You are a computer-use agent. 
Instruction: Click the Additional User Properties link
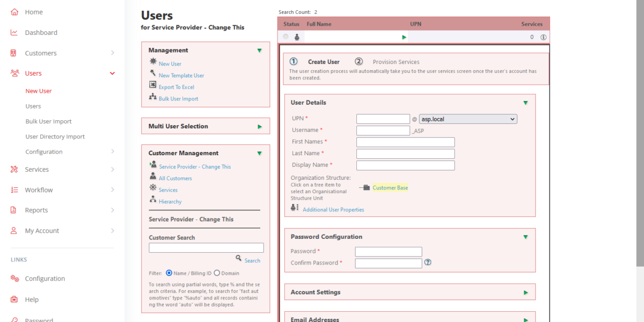(333, 209)
